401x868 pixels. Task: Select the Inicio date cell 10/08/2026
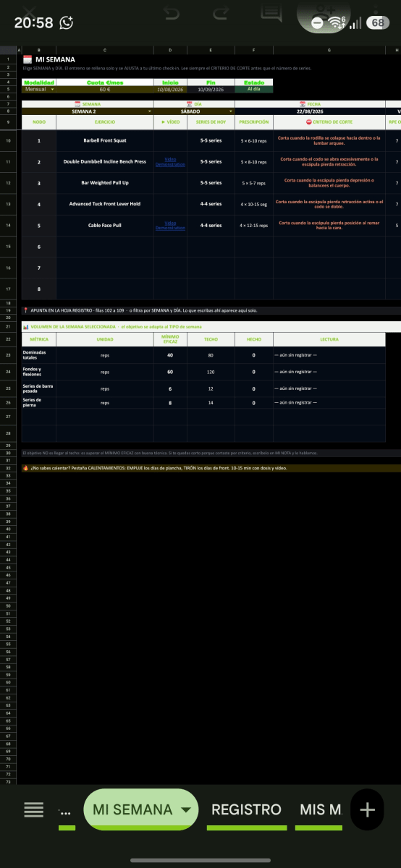tap(170, 89)
